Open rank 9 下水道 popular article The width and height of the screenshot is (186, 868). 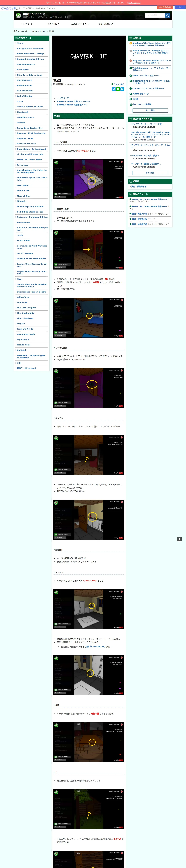pyautogui.click(x=135, y=99)
